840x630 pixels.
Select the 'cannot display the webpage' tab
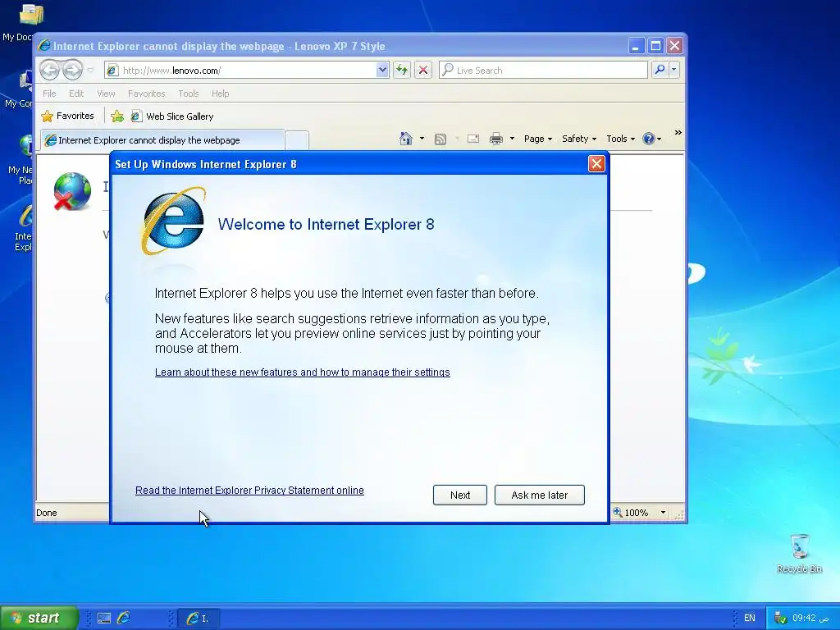[x=162, y=140]
